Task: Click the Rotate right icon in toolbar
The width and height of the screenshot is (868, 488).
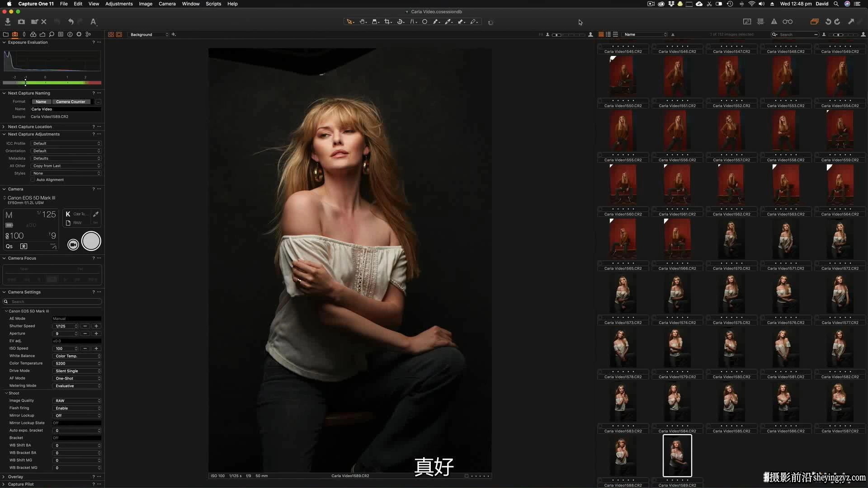Action: tap(837, 22)
